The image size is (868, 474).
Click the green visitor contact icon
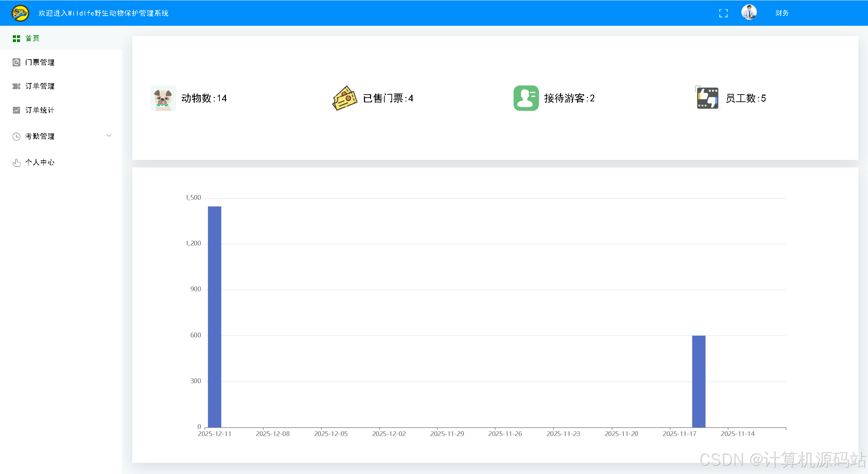(526, 98)
